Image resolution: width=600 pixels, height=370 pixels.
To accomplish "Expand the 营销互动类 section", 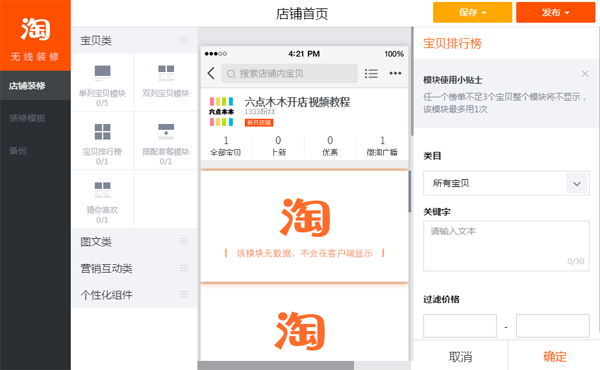I will click(x=184, y=268).
